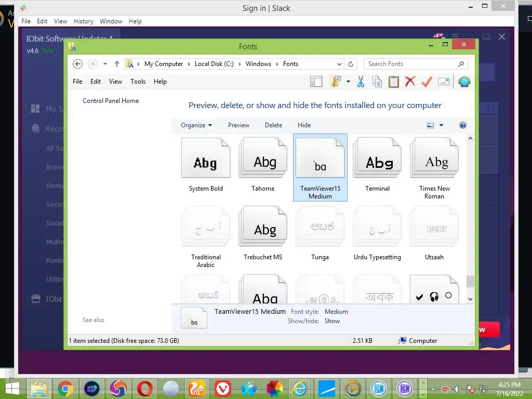Open Google Chrome from the taskbar

(65, 389)
